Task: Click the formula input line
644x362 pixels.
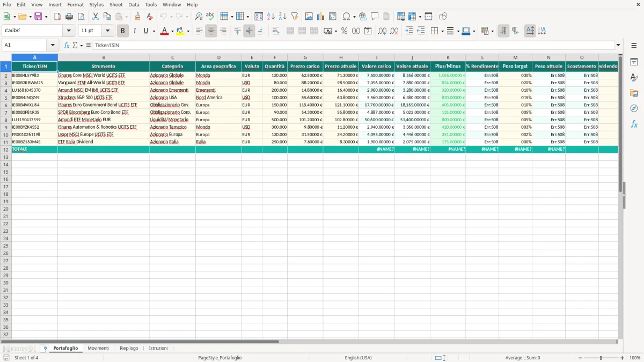Action: (x=354, y=45)
